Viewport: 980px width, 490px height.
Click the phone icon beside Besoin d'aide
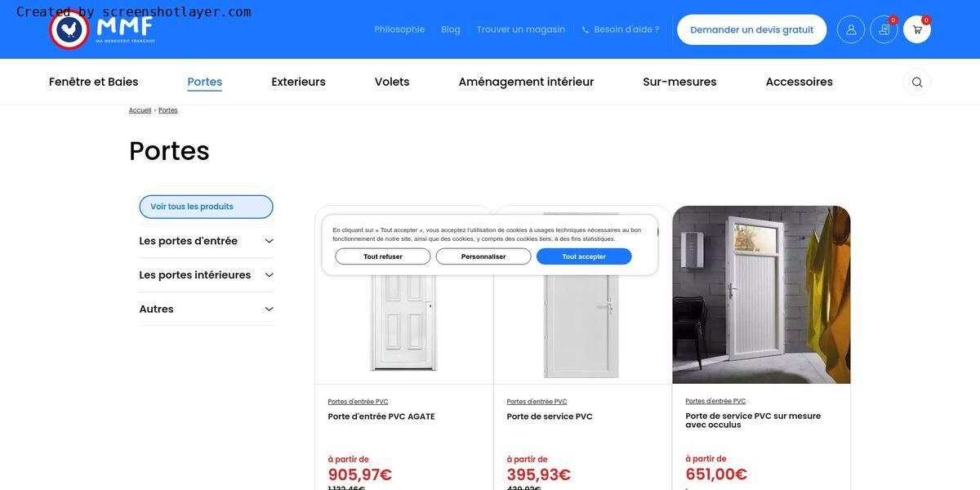click(586, 30)
